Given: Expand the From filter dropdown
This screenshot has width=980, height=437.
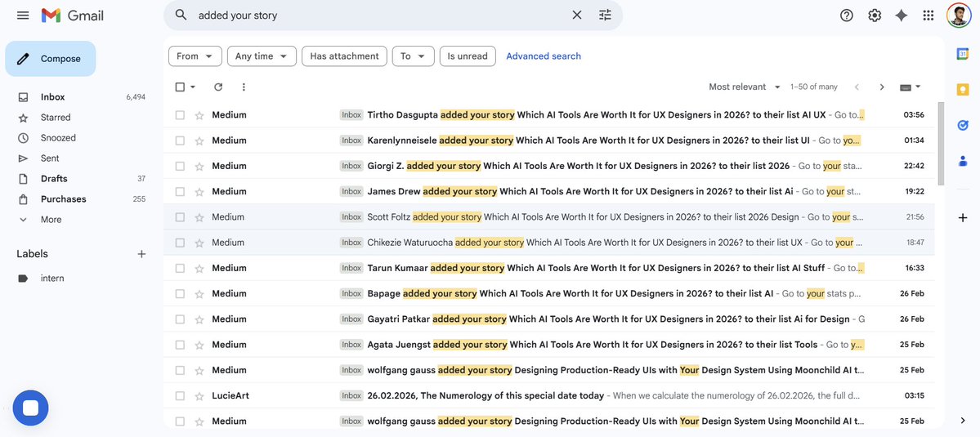Looking at the screenshot, I should (x=195, y=56).
